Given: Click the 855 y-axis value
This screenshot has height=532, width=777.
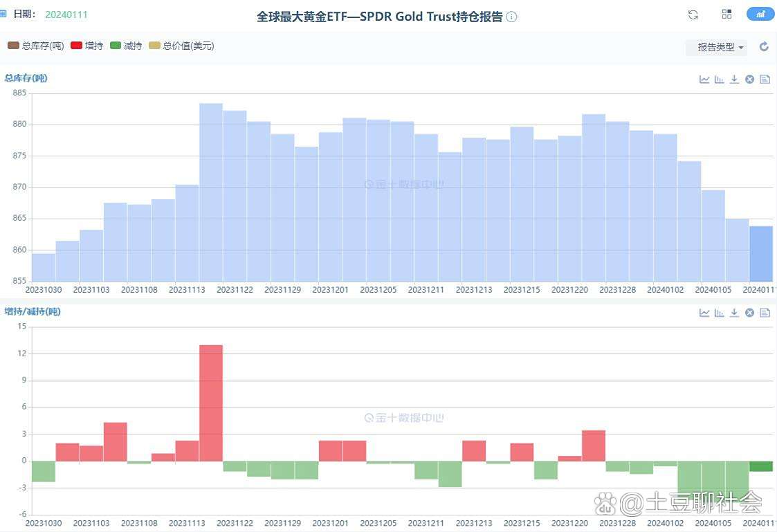Looking at the screenshot, I should pos(20,281).
